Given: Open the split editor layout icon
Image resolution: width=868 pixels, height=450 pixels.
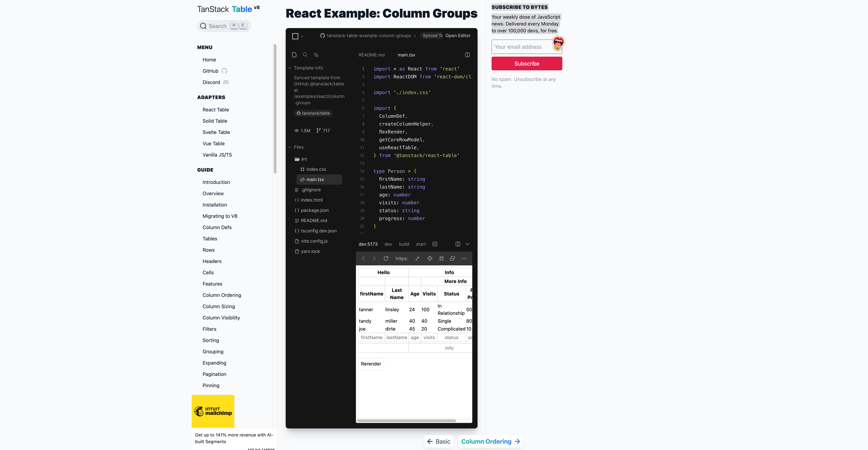Looking at the screenshot, I should click(x=467, y=55).
